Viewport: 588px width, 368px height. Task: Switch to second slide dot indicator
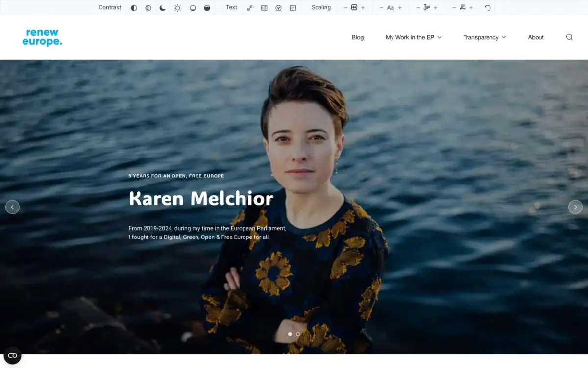point(298,334)
